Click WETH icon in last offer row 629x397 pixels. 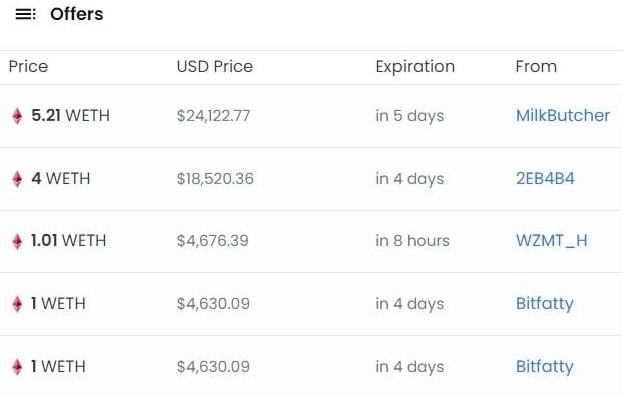[x=17, y=367]
